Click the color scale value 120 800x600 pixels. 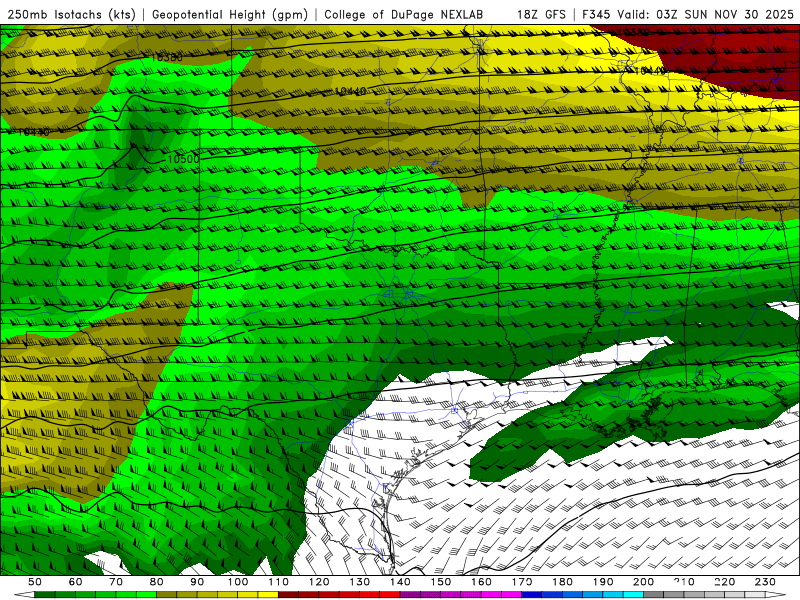click(319, 582)
